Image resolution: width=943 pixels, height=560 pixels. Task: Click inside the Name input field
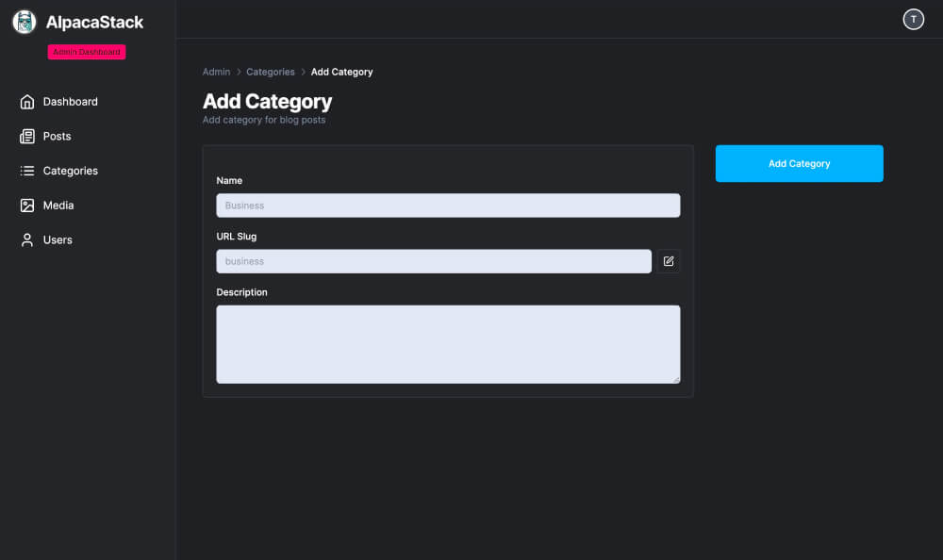(x=448, y=205)
